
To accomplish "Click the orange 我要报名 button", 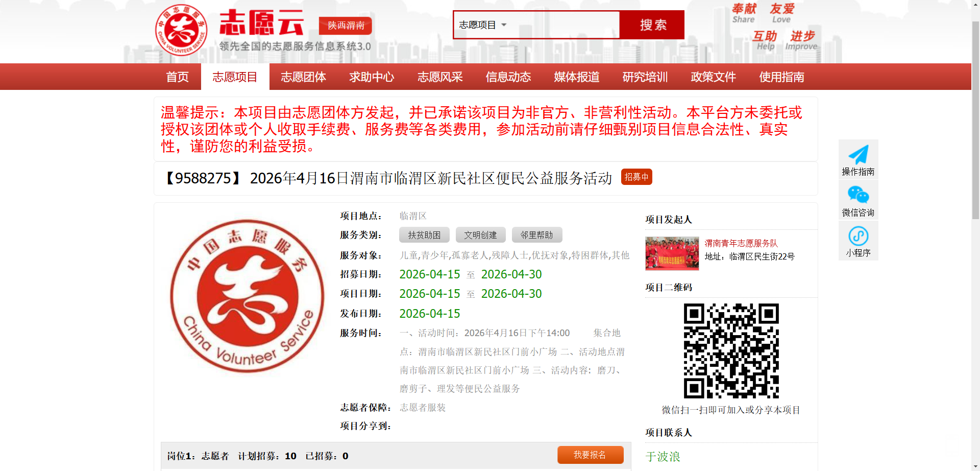I will [590, 455].
